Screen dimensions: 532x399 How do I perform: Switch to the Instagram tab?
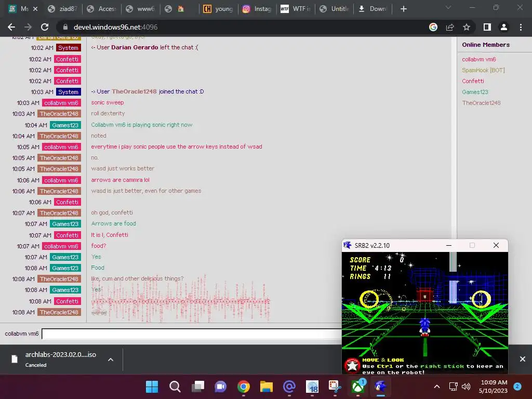pos(258,9)
